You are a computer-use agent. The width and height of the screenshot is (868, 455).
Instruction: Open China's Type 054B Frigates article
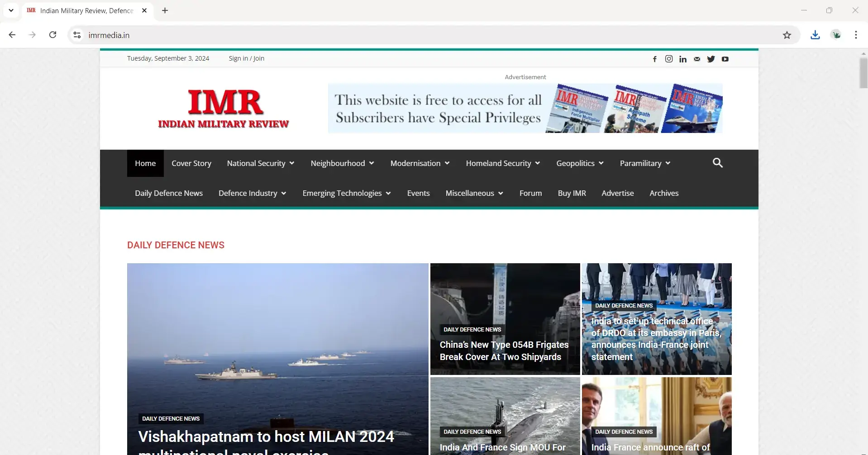point(504,351)
